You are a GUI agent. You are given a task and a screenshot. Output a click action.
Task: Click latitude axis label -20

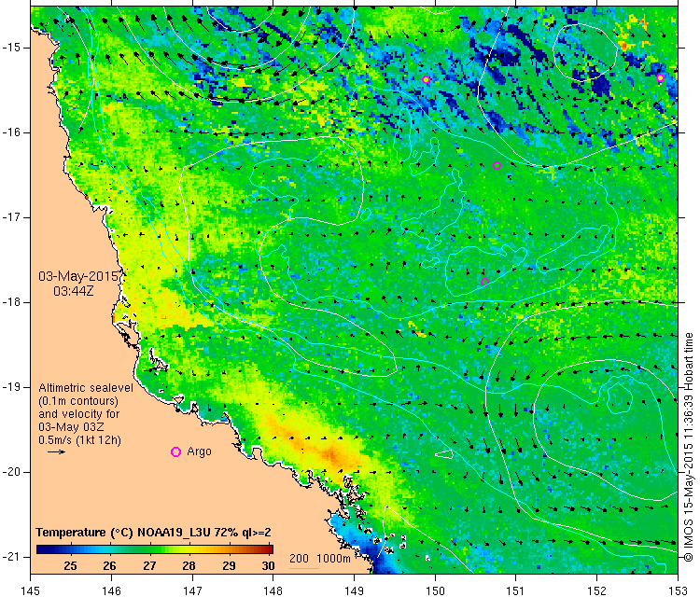pos(11,472)
